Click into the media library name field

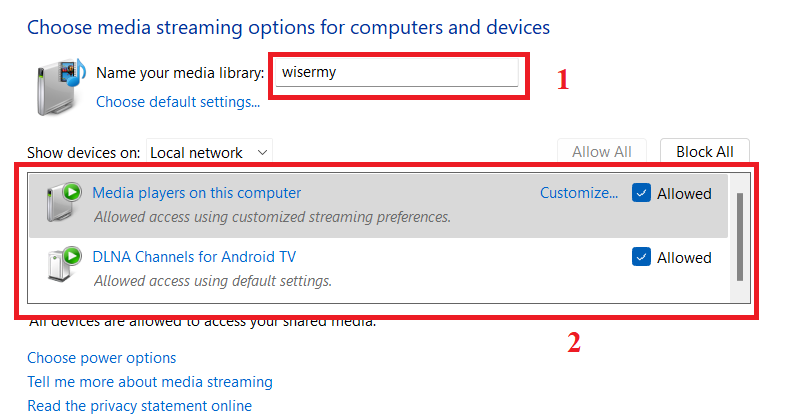(397, 73)
